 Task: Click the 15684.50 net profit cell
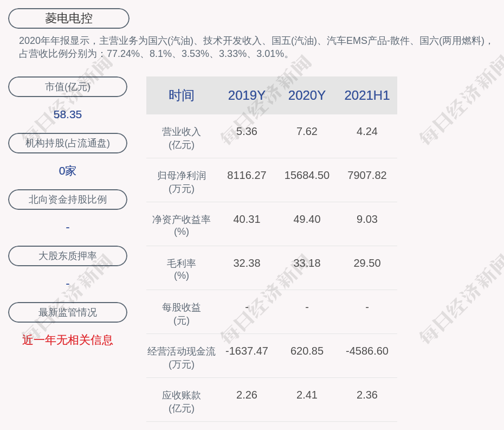[x=307, y=176]
